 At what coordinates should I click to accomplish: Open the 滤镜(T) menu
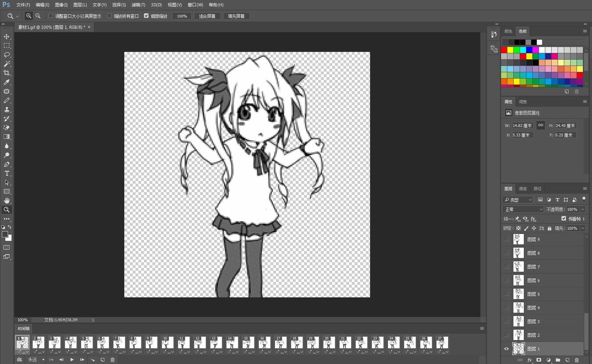click(x=138, y=5)
